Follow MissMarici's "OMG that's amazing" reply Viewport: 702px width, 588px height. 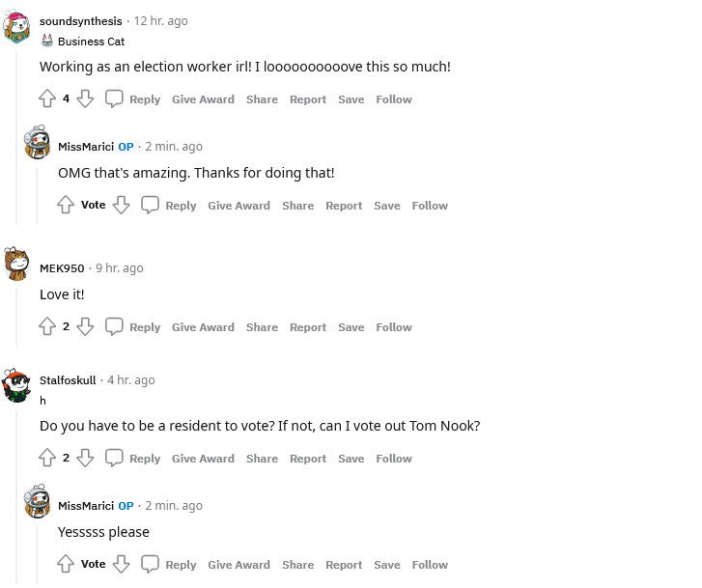(430, 206)
